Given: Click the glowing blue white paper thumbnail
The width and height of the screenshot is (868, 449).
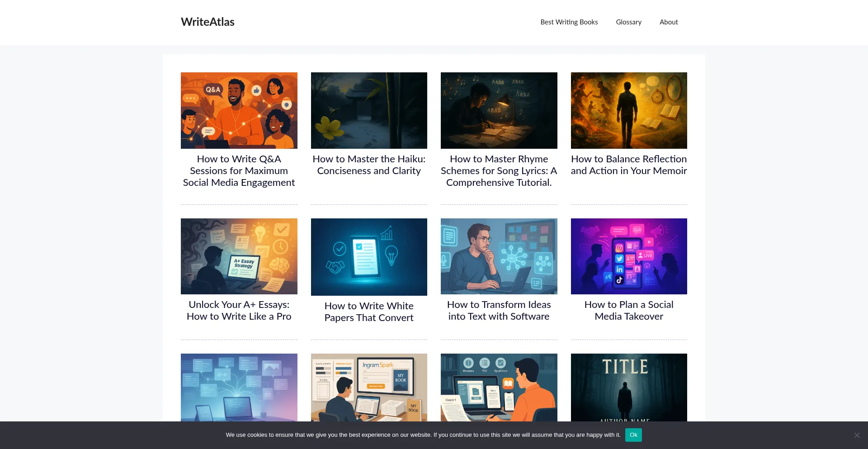Looking at the screenshot, I should pyautogui.click(x=369, y=257).
